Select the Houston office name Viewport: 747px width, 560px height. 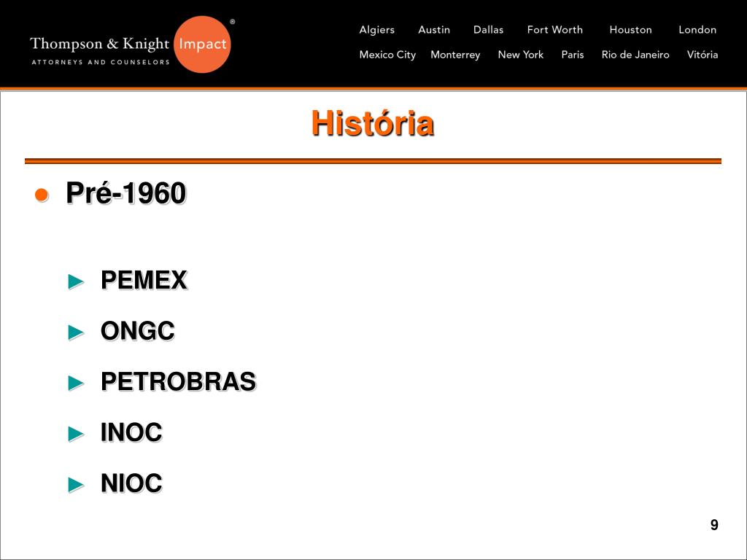click(x=631, y=29)
